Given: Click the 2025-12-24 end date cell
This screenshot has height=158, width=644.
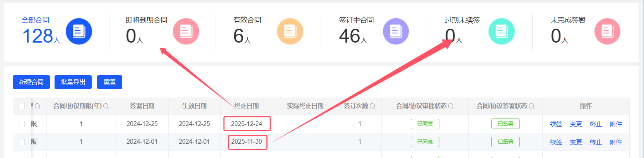Looking at the screenshot, I should (x=247, y=124).
